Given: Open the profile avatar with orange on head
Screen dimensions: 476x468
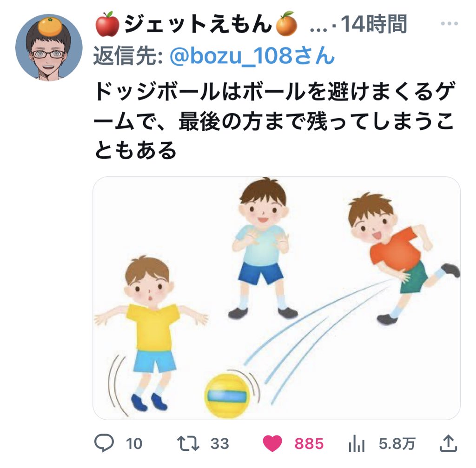Looking at the screenshot, I should point(49,48).
